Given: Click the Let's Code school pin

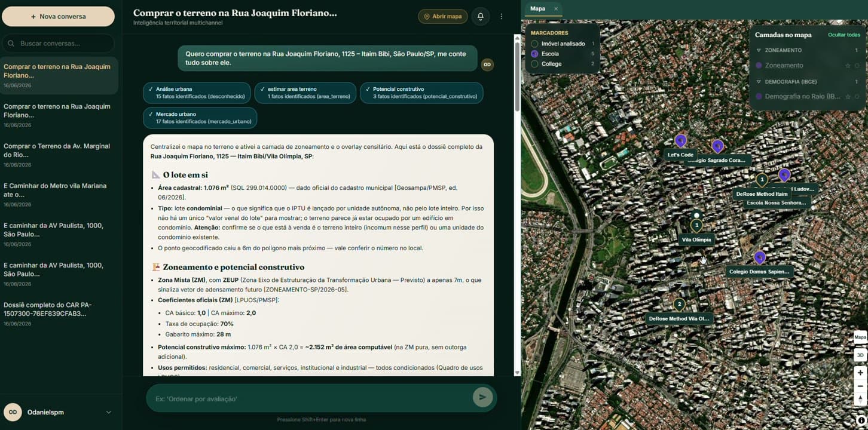Looking at the screenshot, I should tap(680, 141).
